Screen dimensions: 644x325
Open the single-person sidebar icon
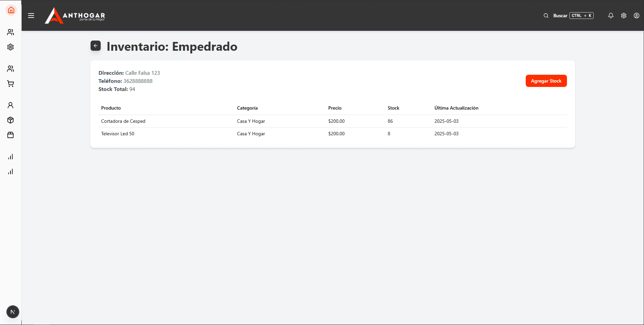(x=10, y=105)
